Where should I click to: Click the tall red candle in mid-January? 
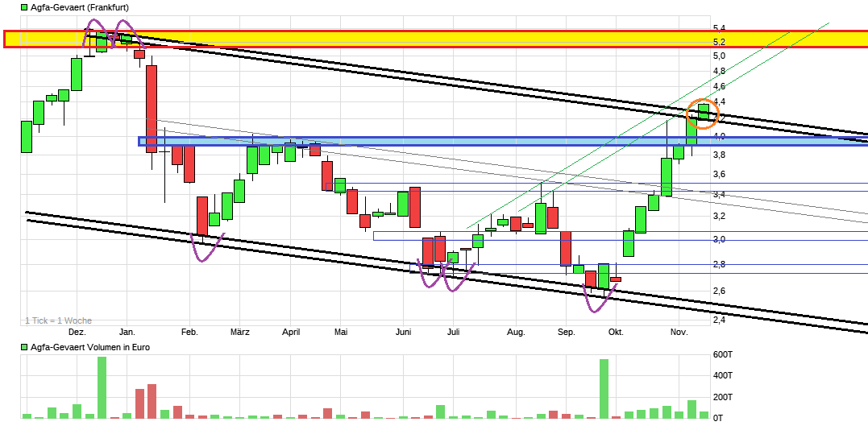151,109
